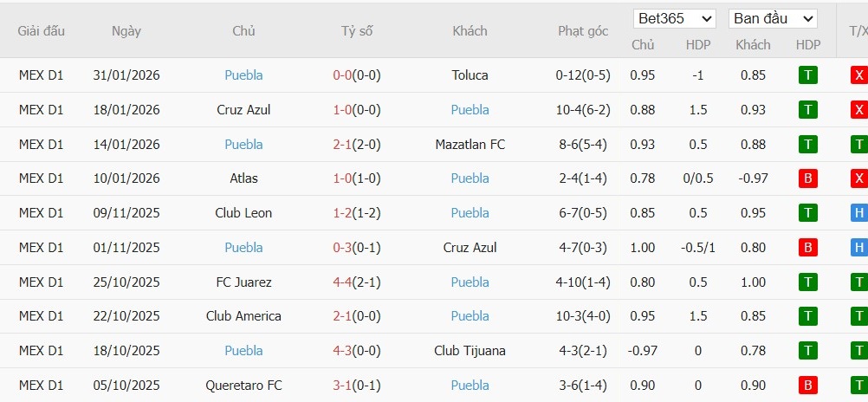Click the Ngày column header
Image resolution: width=868 pixels, height=402 pixels.
(126, 31)
